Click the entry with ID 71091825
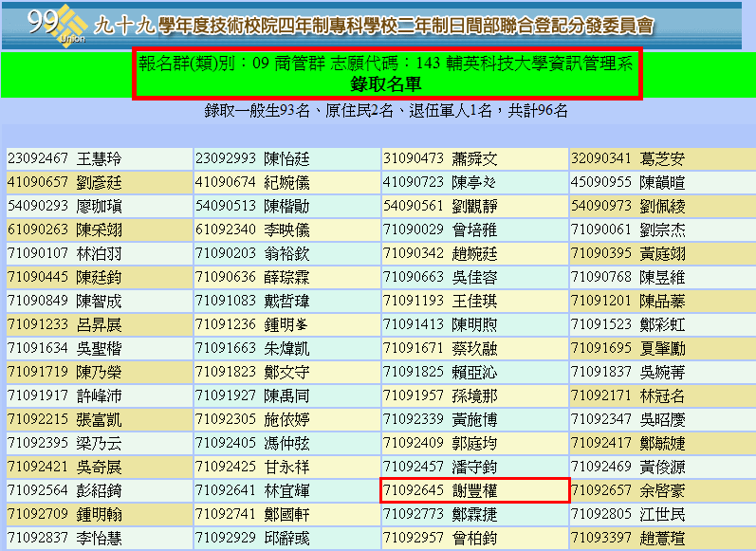 click(475, 372)
